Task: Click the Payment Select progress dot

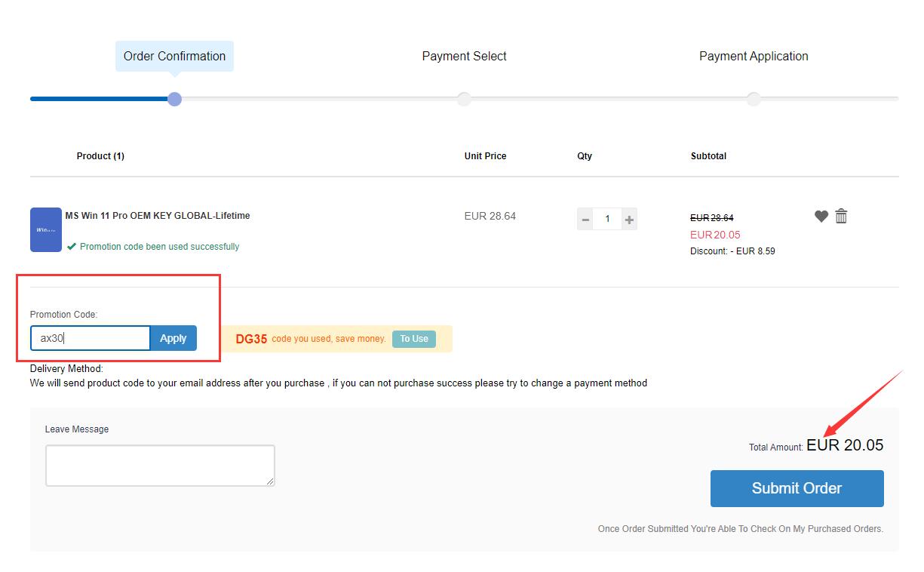Action: 464,99
